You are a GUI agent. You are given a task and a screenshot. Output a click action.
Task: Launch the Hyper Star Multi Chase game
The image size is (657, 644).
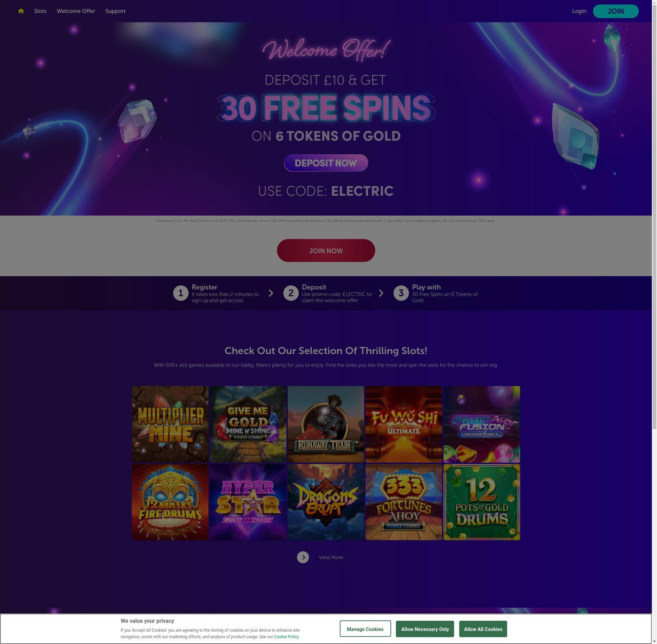click(248, 502)
